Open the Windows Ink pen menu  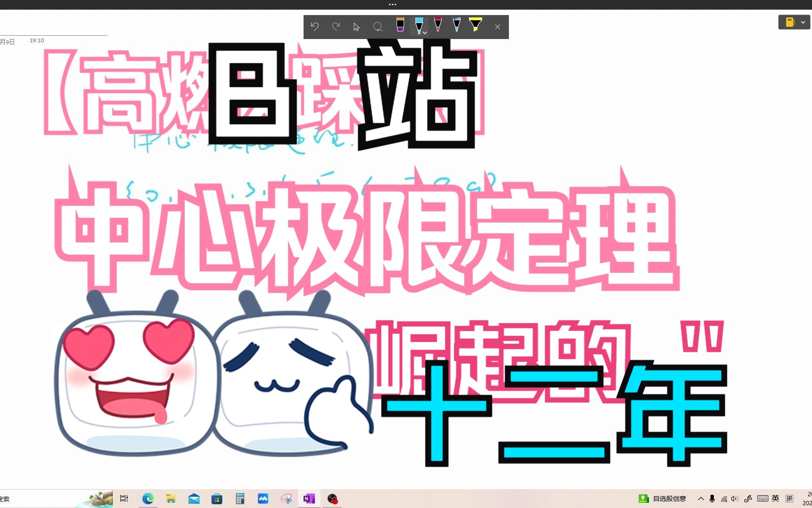[x=748, y=499]
